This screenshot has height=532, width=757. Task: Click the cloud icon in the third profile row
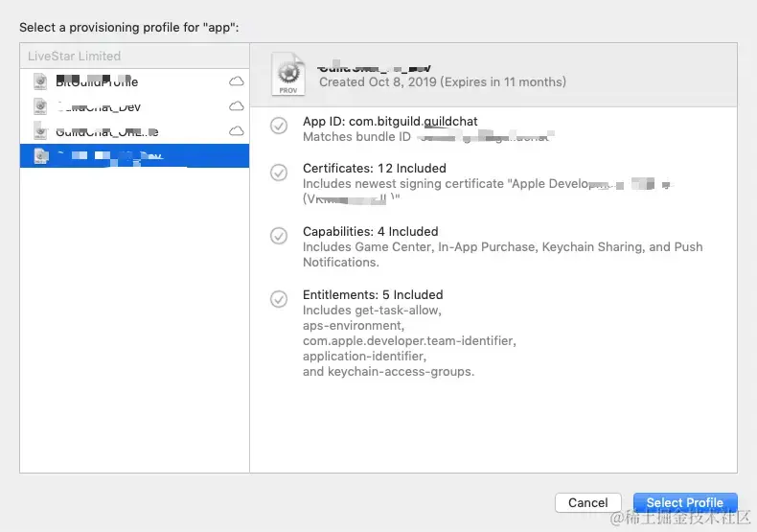click(x=236, y=130)
